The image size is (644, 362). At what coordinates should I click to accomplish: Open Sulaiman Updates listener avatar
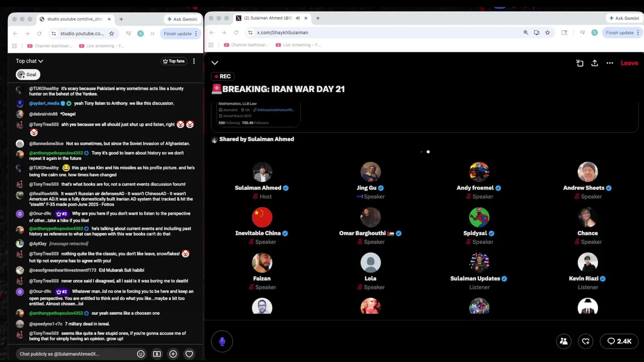479,262
